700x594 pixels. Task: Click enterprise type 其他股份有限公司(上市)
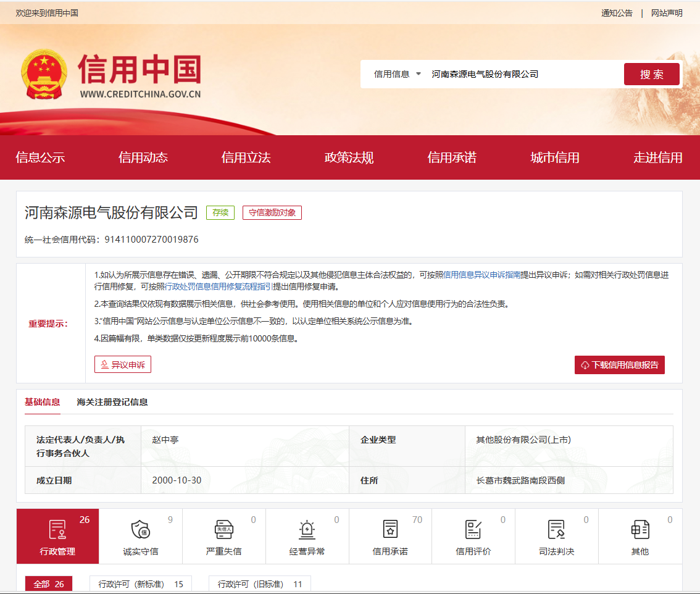tap(523, 440)
